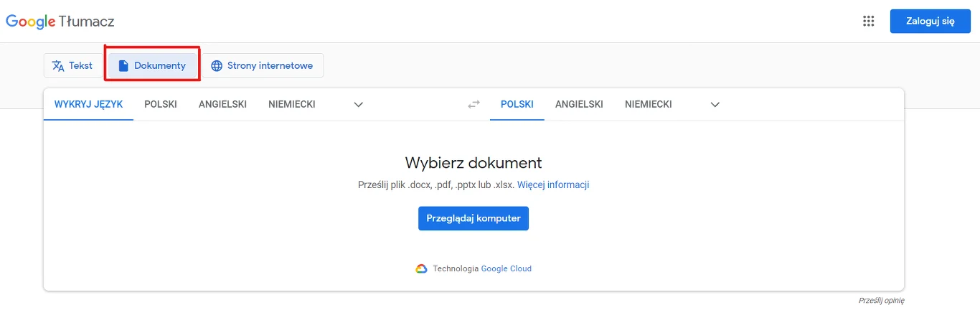Click the Google Cloud logo icon

[421, 268]
